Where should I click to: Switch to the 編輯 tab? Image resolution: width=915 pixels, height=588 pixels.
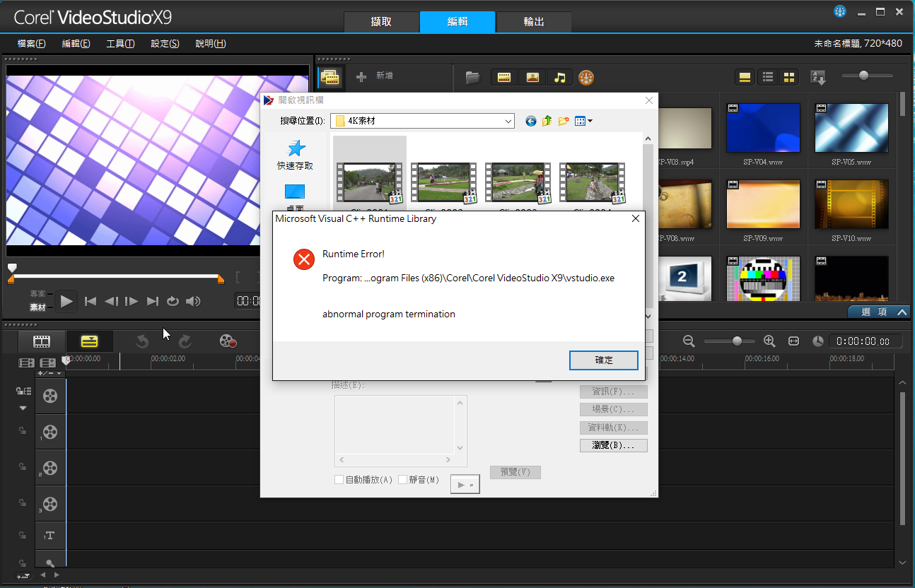pos(458,22)
